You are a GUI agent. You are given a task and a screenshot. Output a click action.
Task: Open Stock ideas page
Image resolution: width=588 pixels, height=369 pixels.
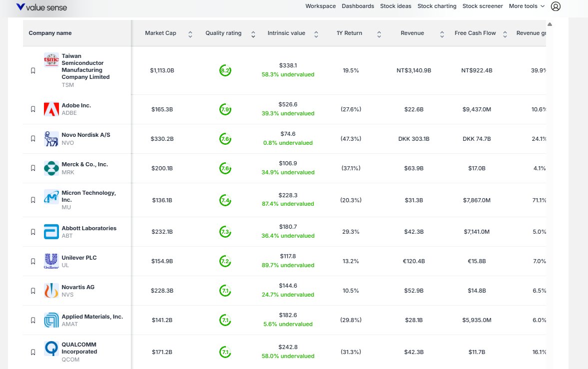pyautogui.click(x=396, y=6)
